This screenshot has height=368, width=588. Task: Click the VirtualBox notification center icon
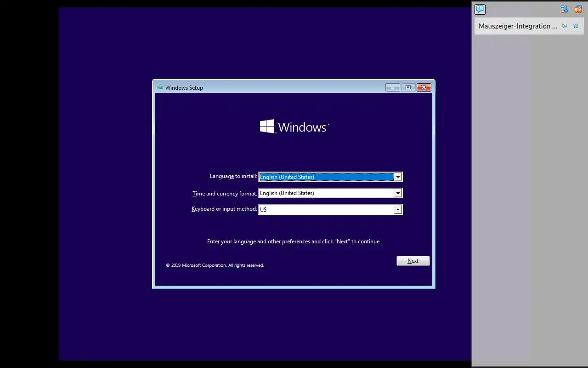point(480,9)
